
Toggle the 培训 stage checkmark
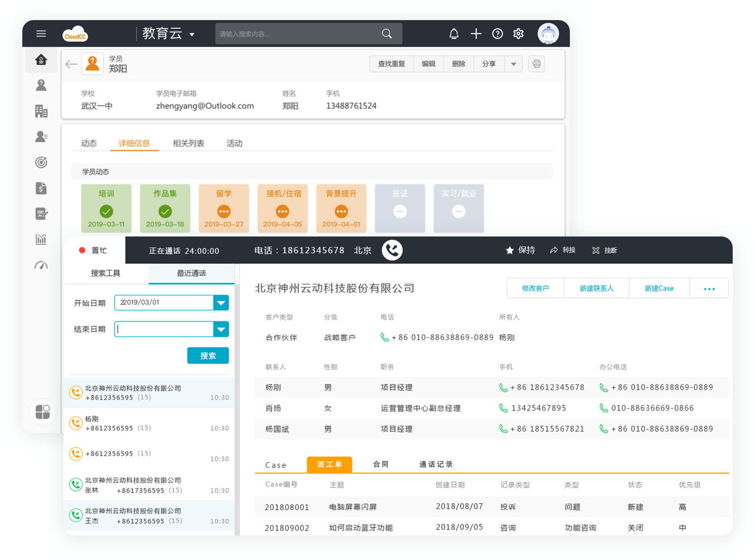pos(107,211)
